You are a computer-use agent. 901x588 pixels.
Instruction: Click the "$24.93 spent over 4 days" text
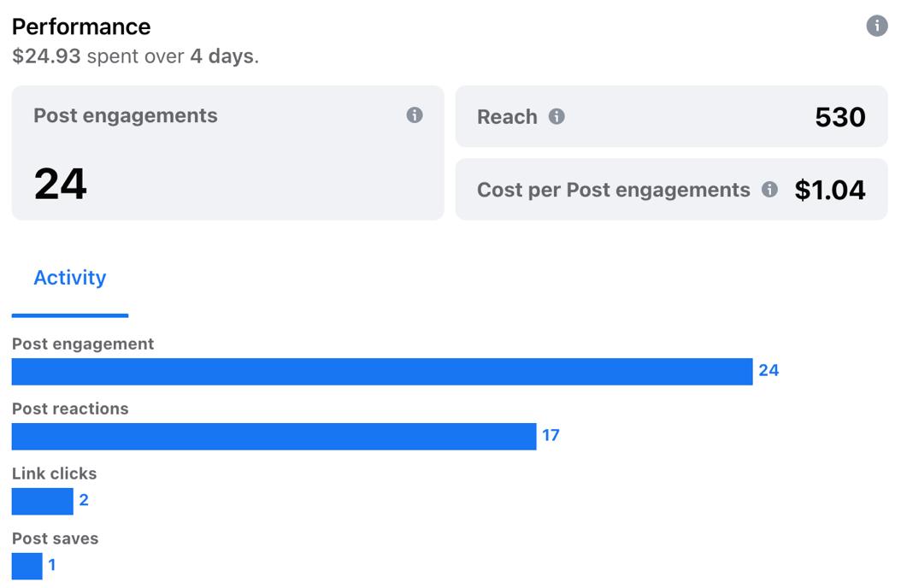[135, 56]
